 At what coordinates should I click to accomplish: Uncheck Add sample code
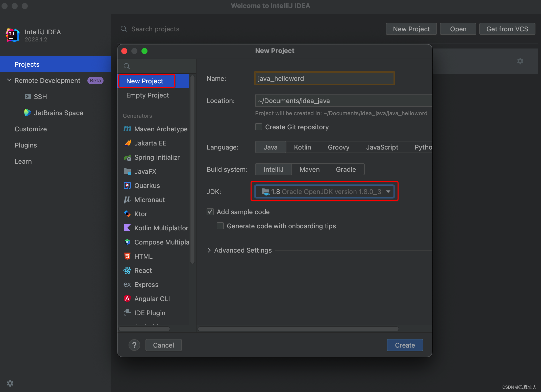point(210,212)
